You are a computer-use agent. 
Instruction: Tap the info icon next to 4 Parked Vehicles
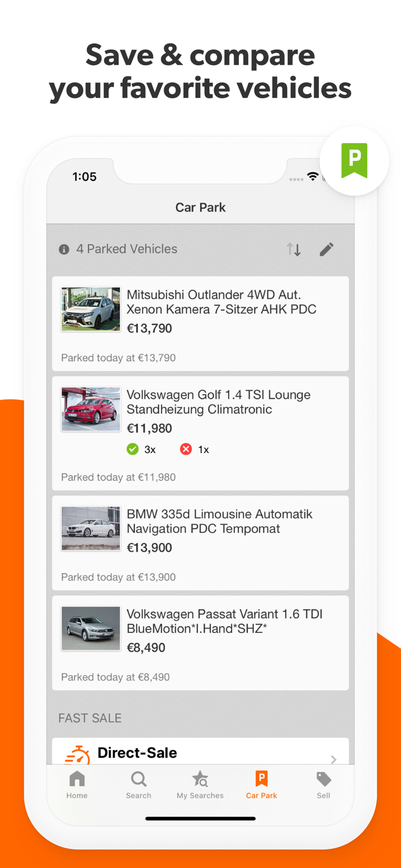point(63,249)
